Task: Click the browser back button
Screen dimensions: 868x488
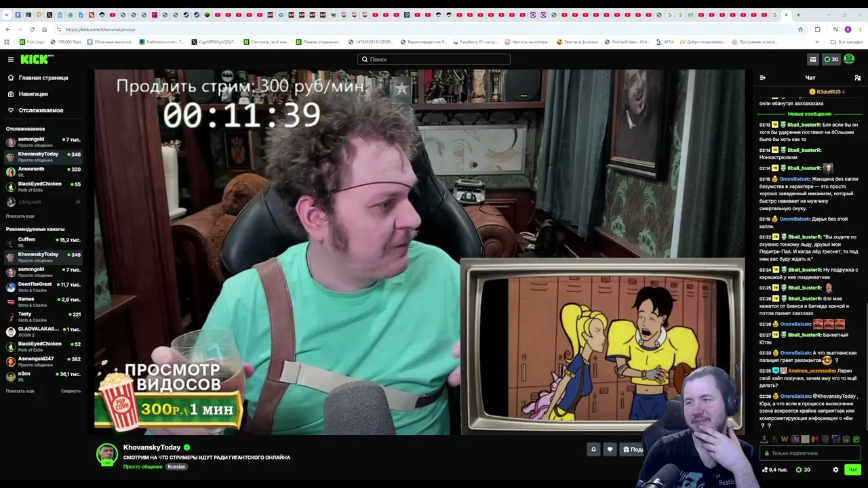Action: [x=7, y=29]
